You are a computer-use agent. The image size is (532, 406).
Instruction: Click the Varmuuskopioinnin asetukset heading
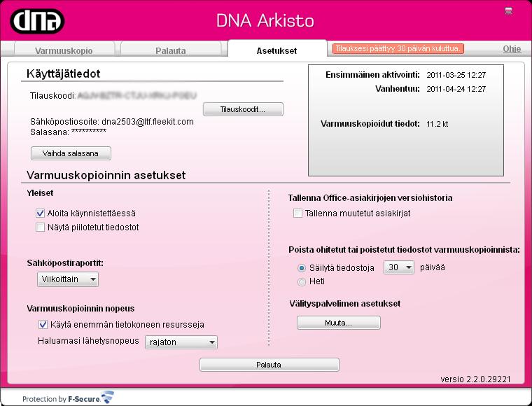pos(106,175)
